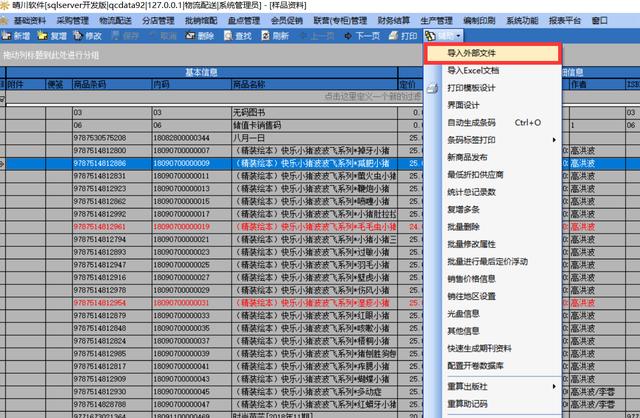Open the 联营(专柜)管理 menu
Viewport: 640px width, 418px height.
coord(340,20)
